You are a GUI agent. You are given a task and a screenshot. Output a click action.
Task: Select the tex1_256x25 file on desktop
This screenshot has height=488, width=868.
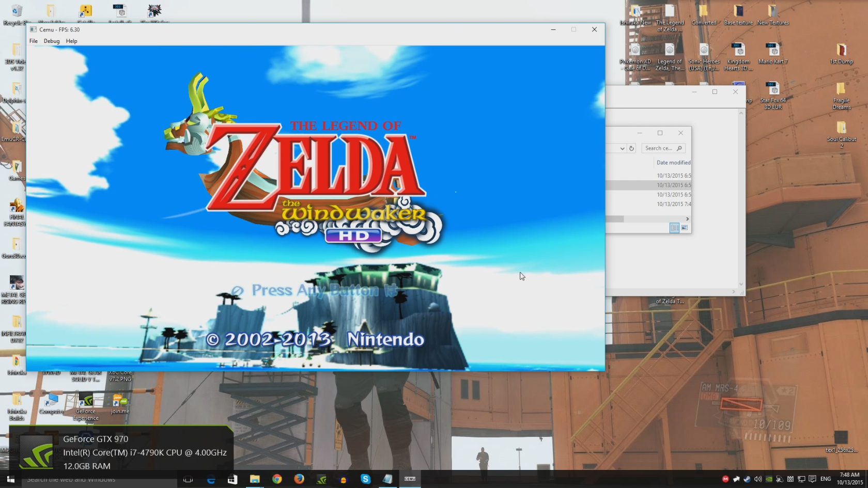[x=841, y=443]
